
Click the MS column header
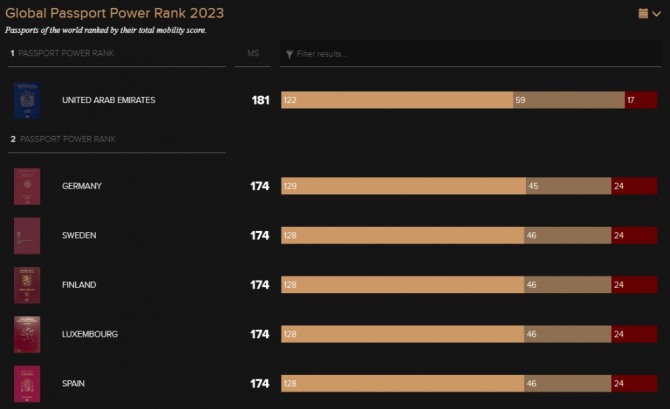click(253, 53)
